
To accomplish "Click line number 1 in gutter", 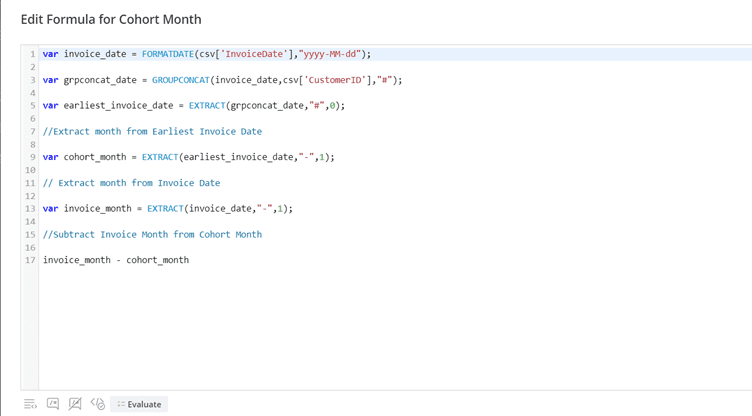I will click(x=33, y=54).
